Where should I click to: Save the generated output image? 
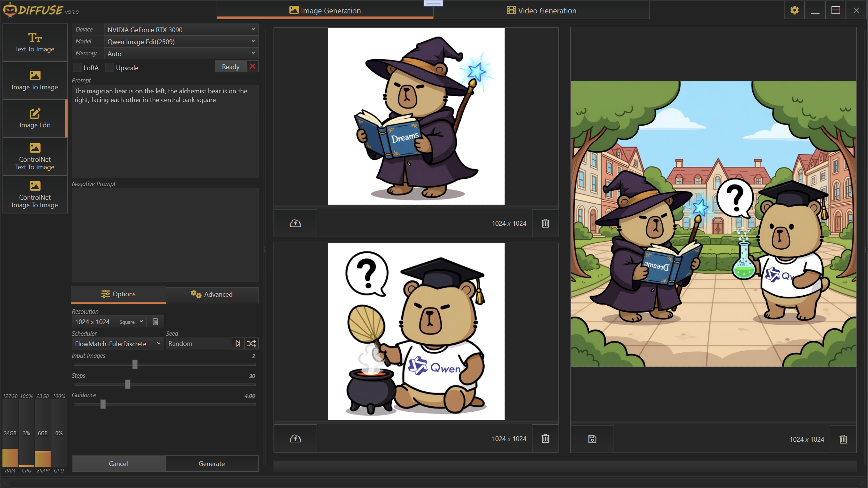(592, 439)
